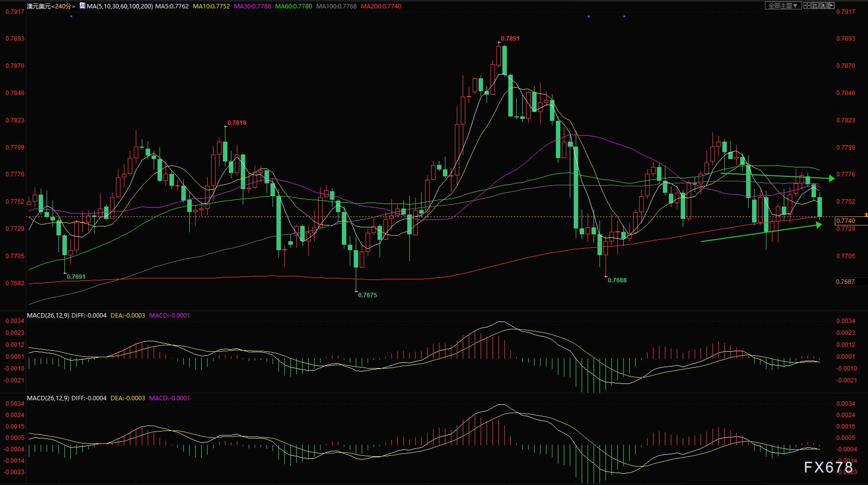
Task: Open the 全部主题 dropdown
Action: click(x=783, y=5)
